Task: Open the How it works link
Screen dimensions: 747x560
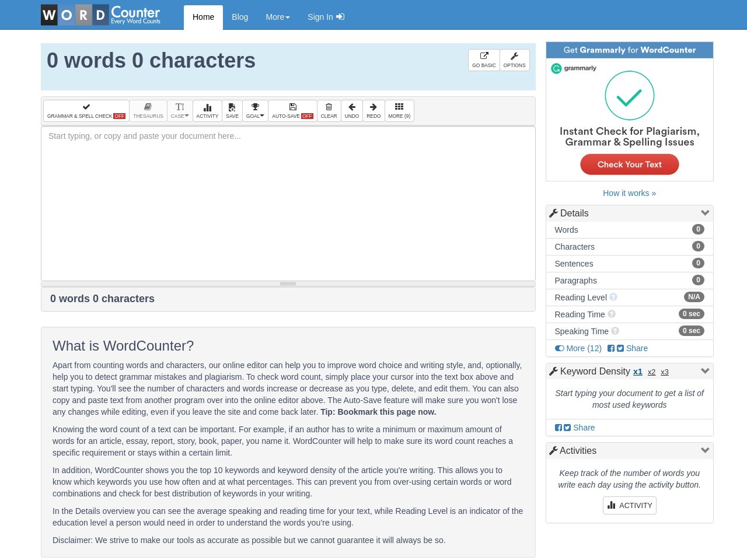Action: pyautogui.click(x=629, y=193)
